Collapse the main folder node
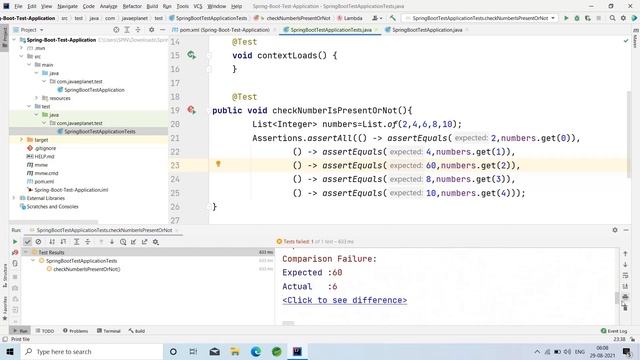This screenshot has height=360, width=640. coord(29,64)
